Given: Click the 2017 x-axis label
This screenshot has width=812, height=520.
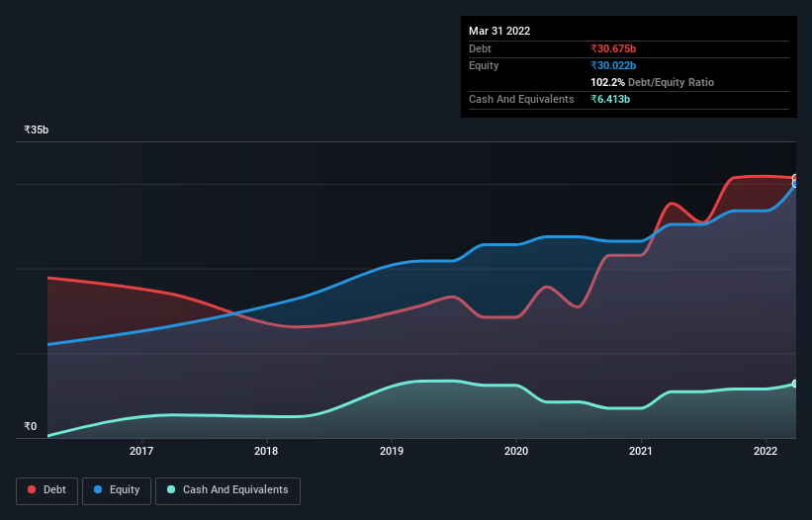Looking at the screenshot, I should pos(141,451).
